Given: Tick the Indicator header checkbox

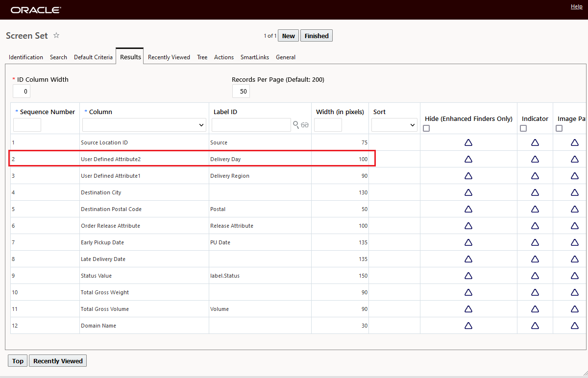Looking at the screenshot, I should (x=523, y=128).
